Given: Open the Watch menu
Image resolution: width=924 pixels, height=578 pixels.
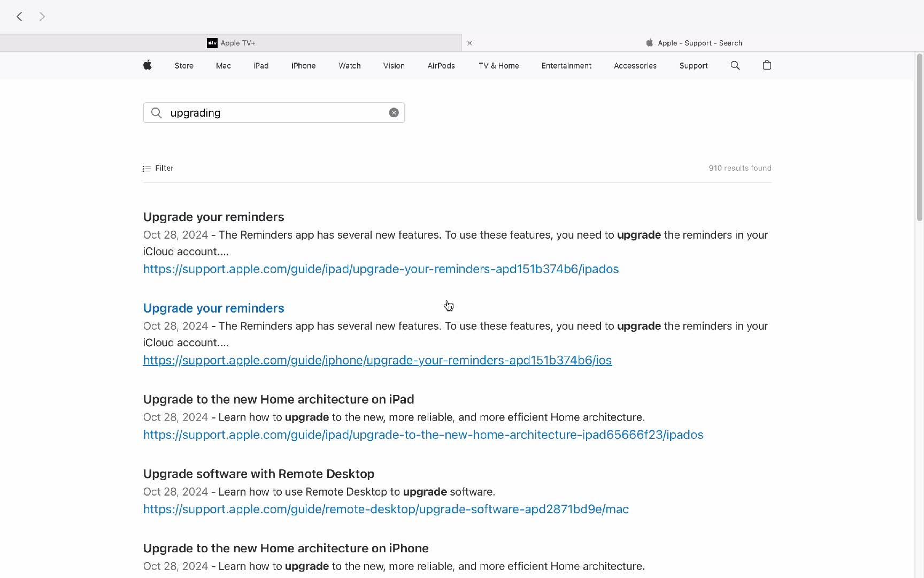Looking at the screenshot, I should (x=350, y=66).
